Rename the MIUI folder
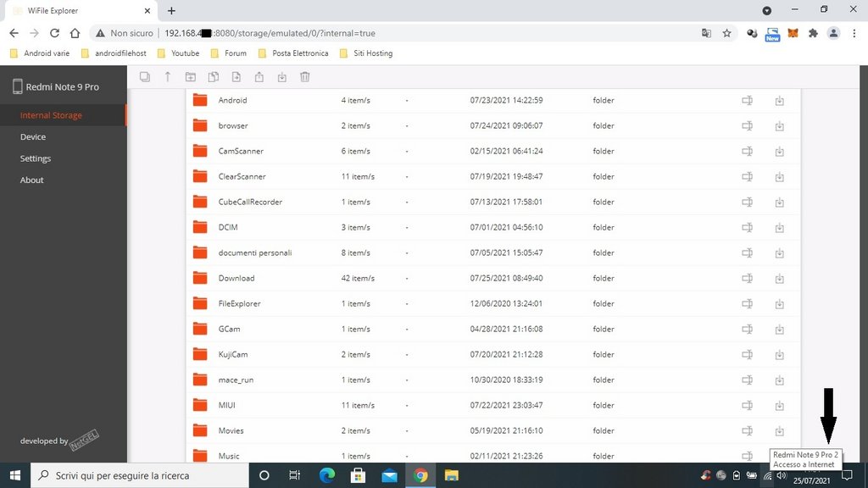This screenshot has height=488, width=868. (x=748, y=406)
